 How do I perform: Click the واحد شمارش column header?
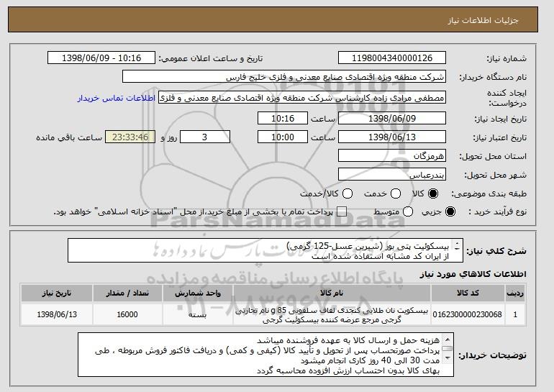click(x=198, y=293)
